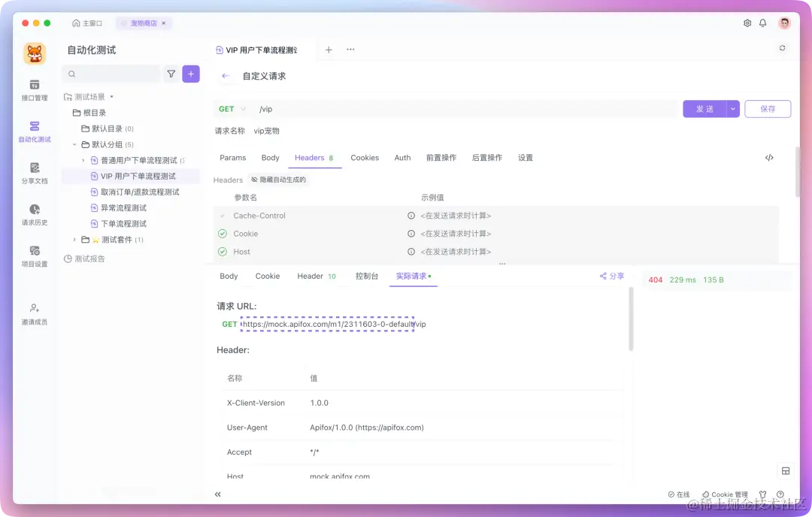Disable the Cookie header checkmark

click(224, 234)
